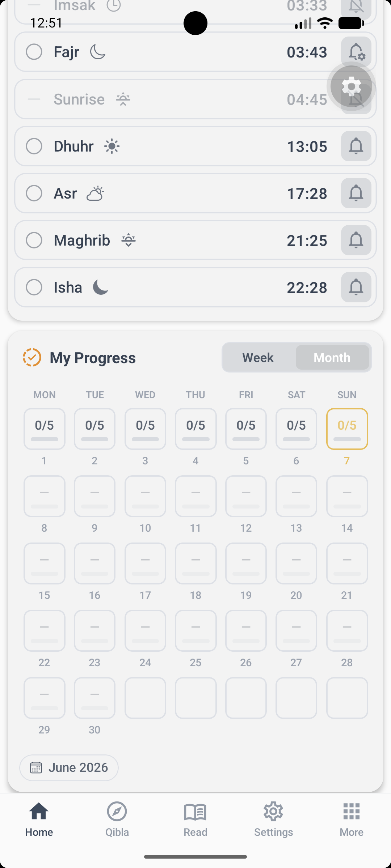Tap the floating gear settings button
The image size is (391, 868).
point(352,86)
